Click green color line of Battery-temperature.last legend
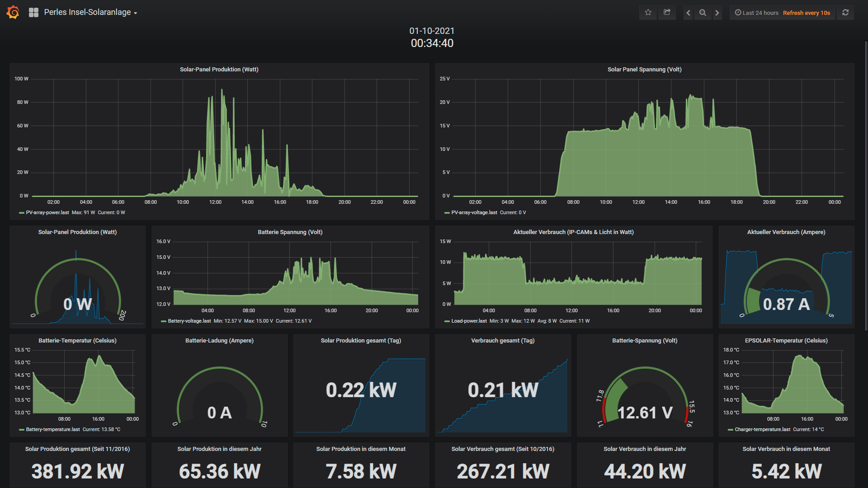868x488 pixels. pyautogui.click(x=21, y=430)
